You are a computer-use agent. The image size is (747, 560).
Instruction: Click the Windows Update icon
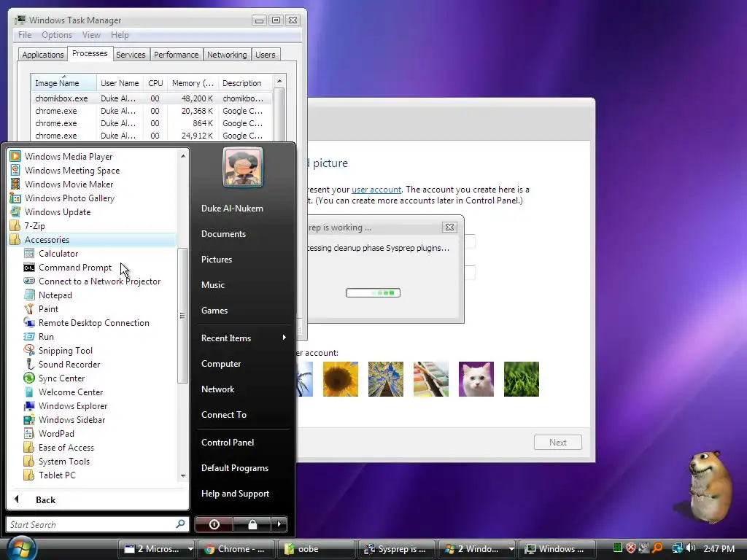pyautogui.click(x=15, y=211)
